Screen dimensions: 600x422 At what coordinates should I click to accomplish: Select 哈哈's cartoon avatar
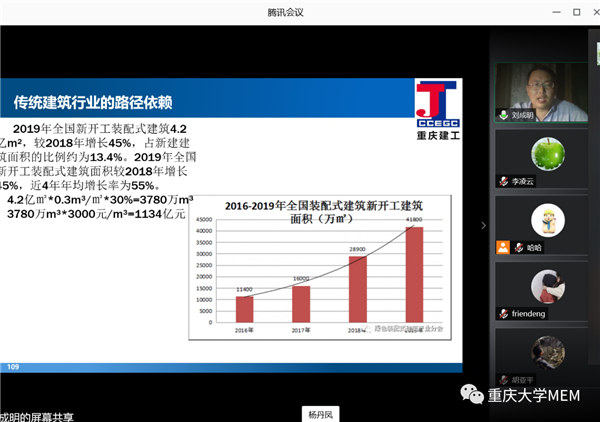coord(548,220)
